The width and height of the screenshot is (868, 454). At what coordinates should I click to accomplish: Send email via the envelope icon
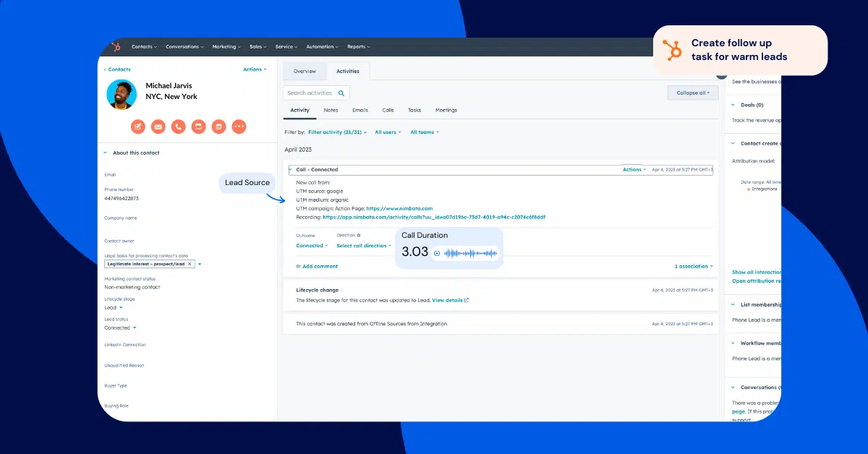158,127
